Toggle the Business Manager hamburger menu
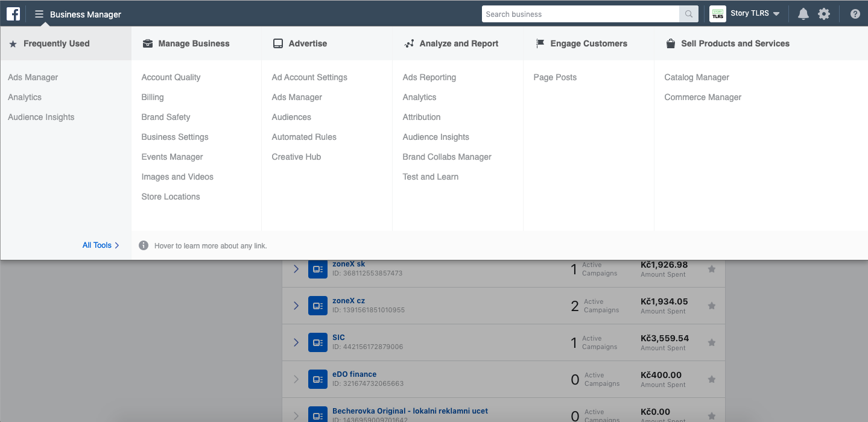This screenshot has width=868, height=422. (x=39, y=14)
